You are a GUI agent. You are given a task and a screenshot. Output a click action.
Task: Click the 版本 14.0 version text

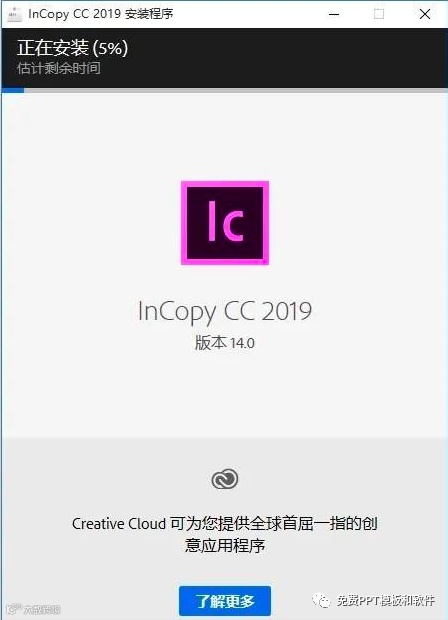coord(225,342)
